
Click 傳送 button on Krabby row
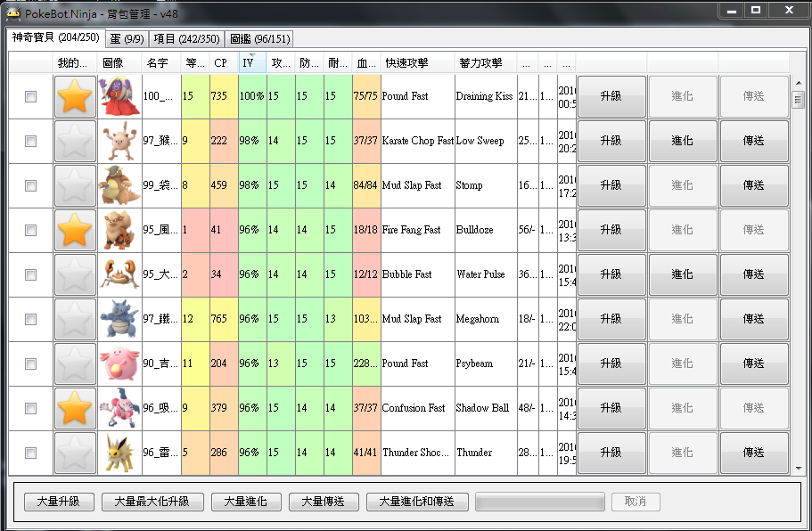point(753,274)
